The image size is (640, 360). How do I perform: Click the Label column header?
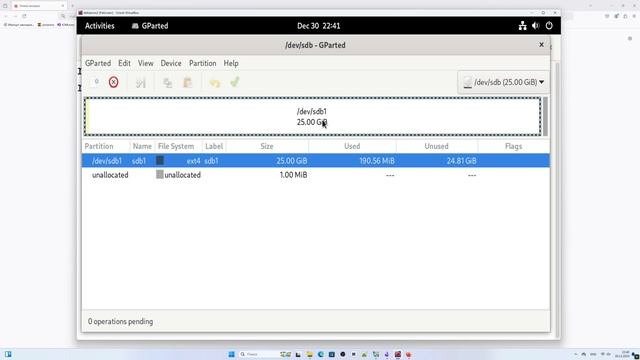pos(214,146)
